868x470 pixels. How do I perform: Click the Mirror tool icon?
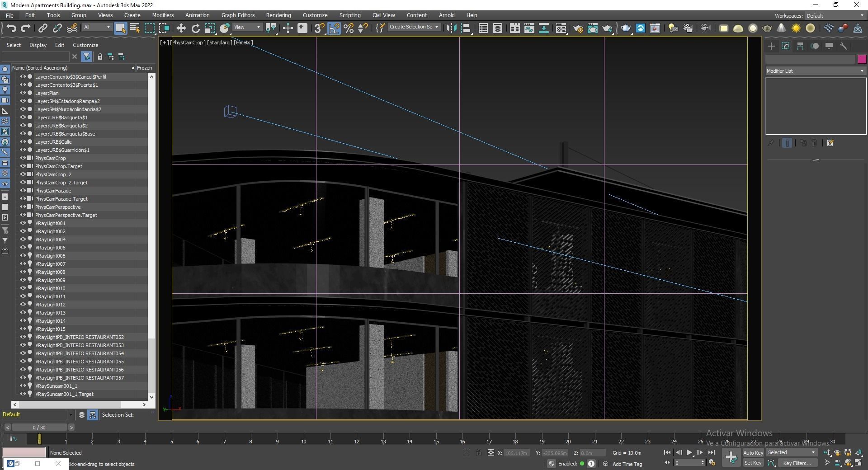451,28
